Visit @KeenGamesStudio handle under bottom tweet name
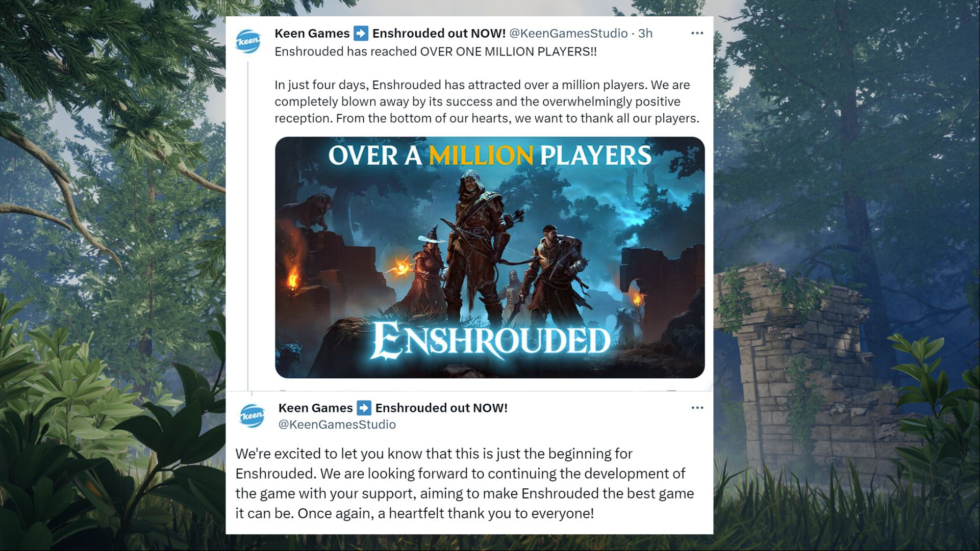The image size is (980, 551). 337,425
